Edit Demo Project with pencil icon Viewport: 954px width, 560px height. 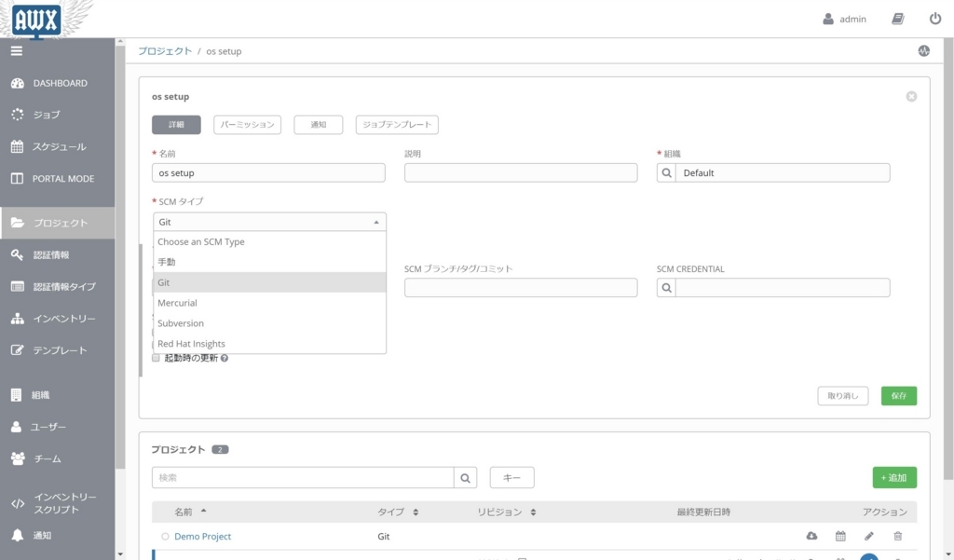pos(869,537)
